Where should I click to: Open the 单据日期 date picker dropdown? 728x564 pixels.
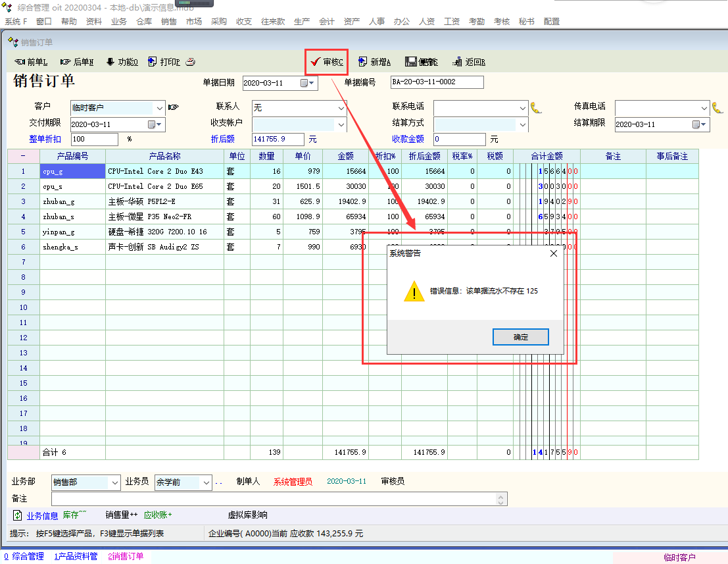point(312,83)
